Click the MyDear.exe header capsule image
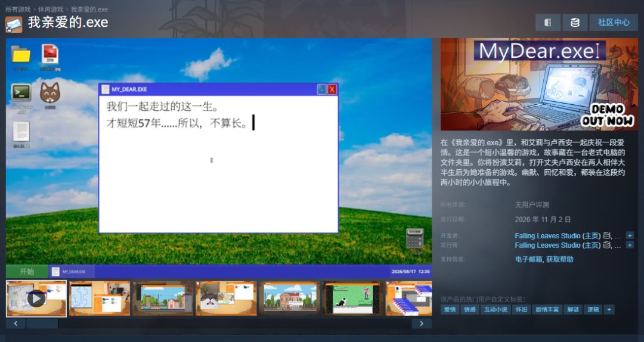 coord(539,85)
